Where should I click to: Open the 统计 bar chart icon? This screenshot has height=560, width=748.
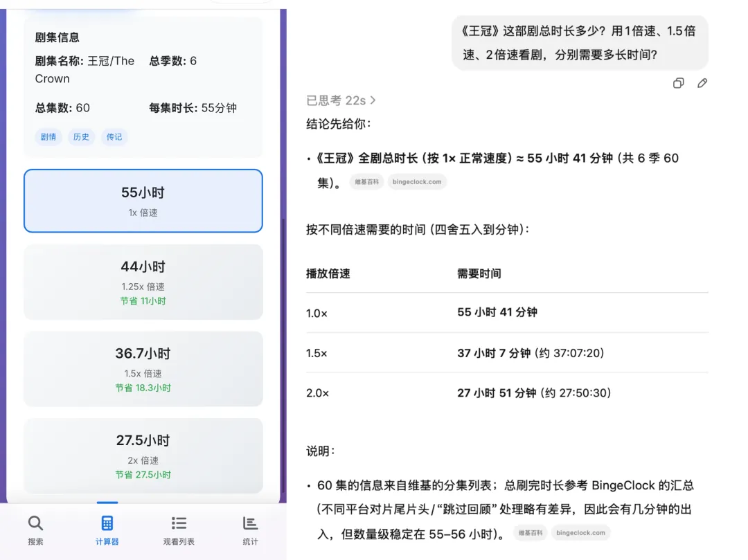point(249,524)
